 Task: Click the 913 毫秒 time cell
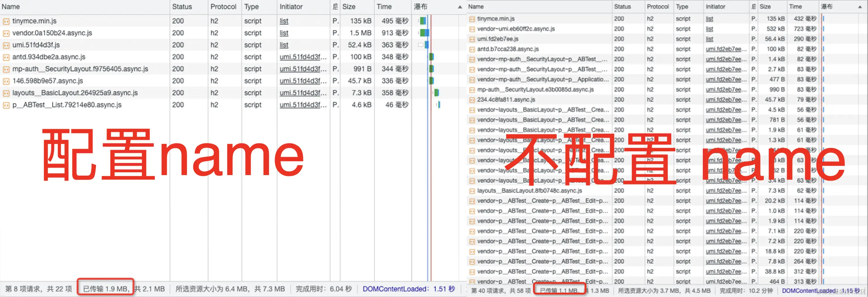point(395,33)
